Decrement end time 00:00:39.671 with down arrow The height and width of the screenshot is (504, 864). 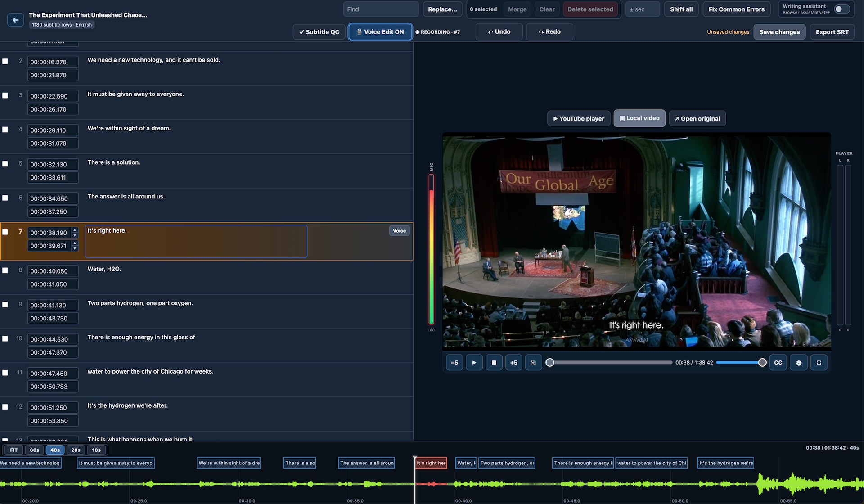click(x=75, y=248)
